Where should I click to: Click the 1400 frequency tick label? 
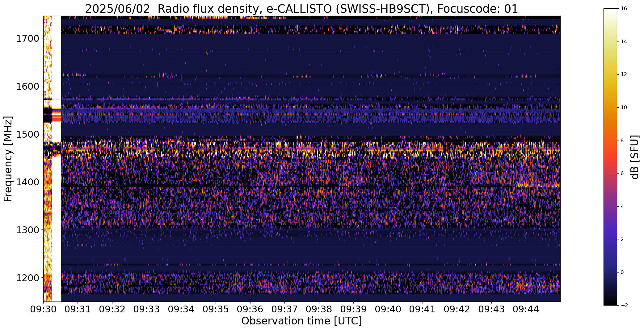point(27,182)
